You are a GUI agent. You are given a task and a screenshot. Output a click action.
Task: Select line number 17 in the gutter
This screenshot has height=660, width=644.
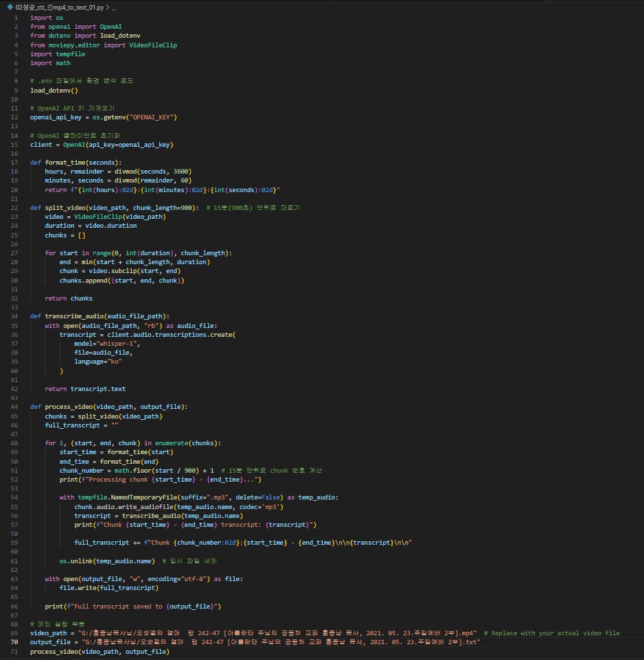(x=14, y=163)
